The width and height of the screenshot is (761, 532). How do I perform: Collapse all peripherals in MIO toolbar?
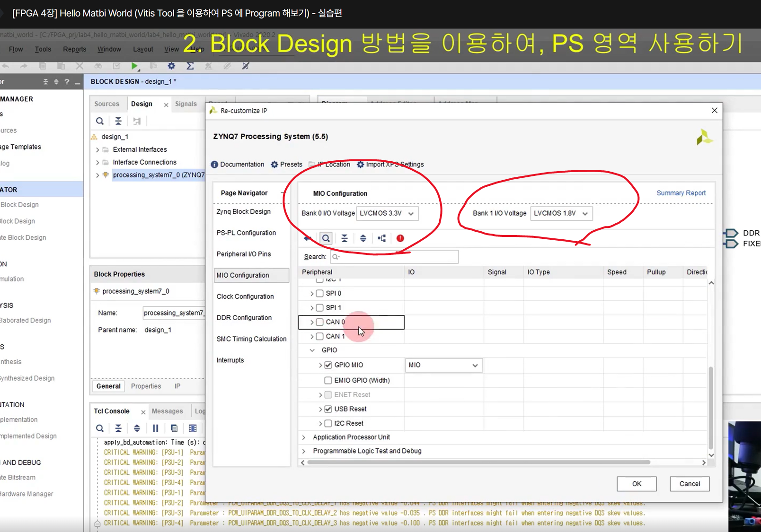pos(345,238)
